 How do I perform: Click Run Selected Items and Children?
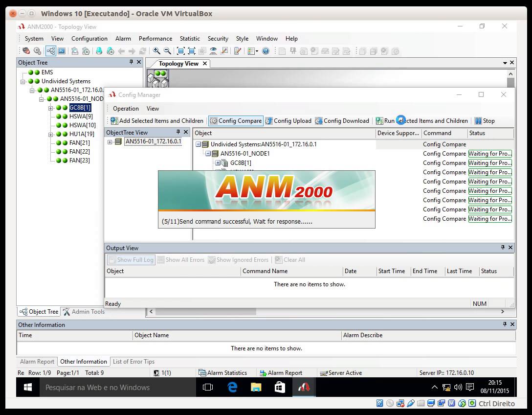point(421,121)
